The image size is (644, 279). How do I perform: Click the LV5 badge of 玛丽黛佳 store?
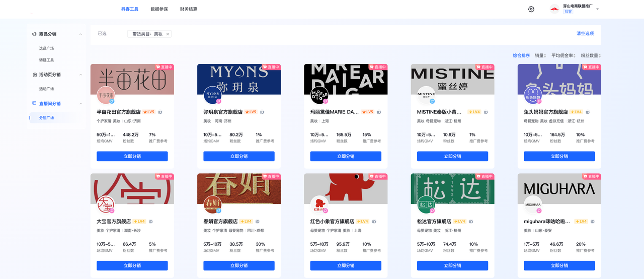[367, 112]
